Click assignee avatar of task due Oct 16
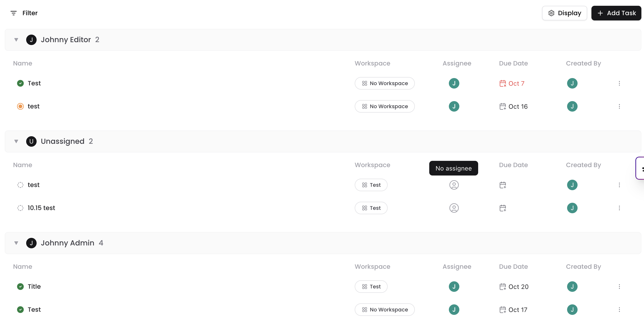This screenshot has height=318, width=644. click(x=454, y=106)
